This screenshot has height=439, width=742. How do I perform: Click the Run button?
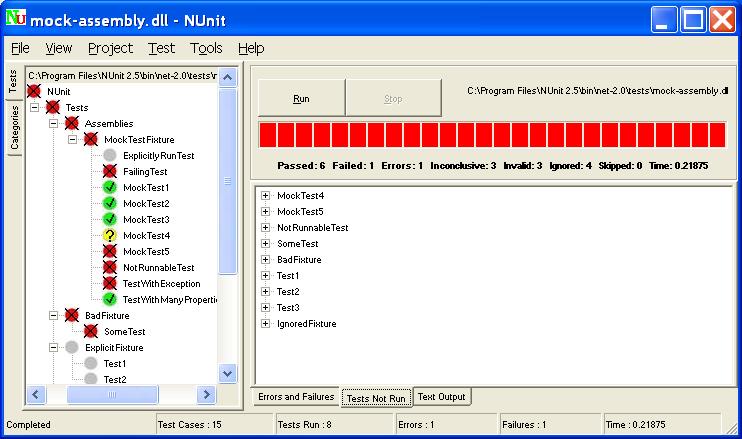pyautogui.click(x=301, y=98)
